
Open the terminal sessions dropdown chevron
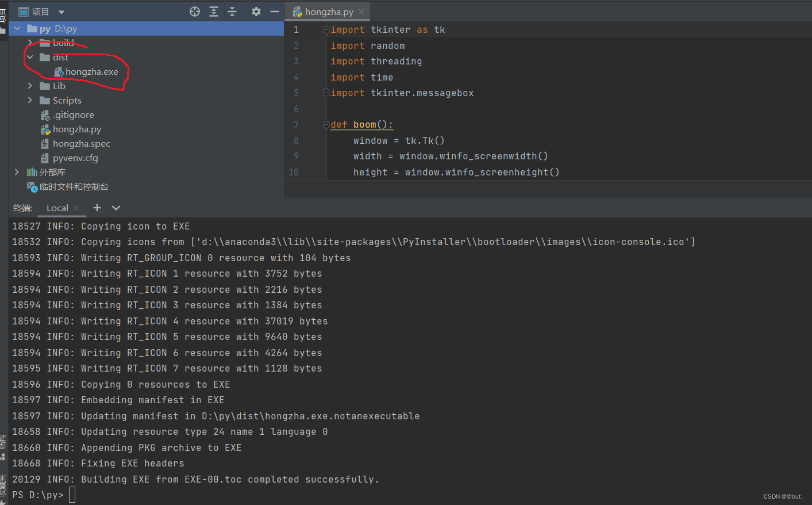(116, 208)
